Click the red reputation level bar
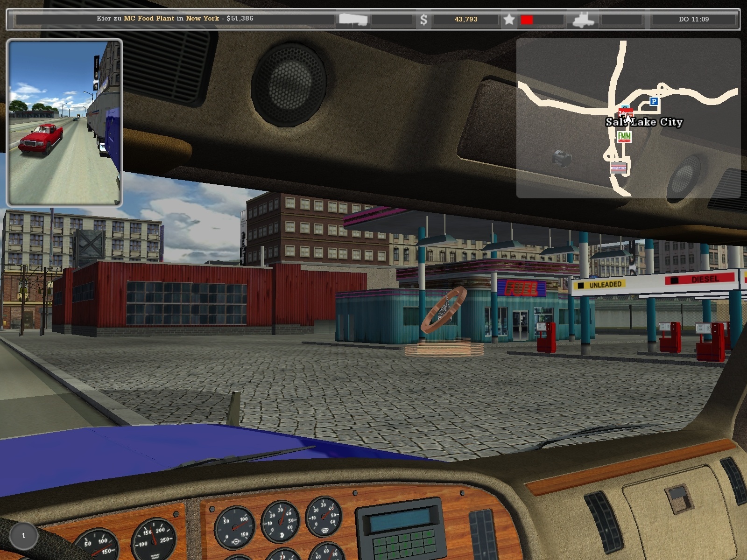The image size is (747, 560). tap(527, 20)
